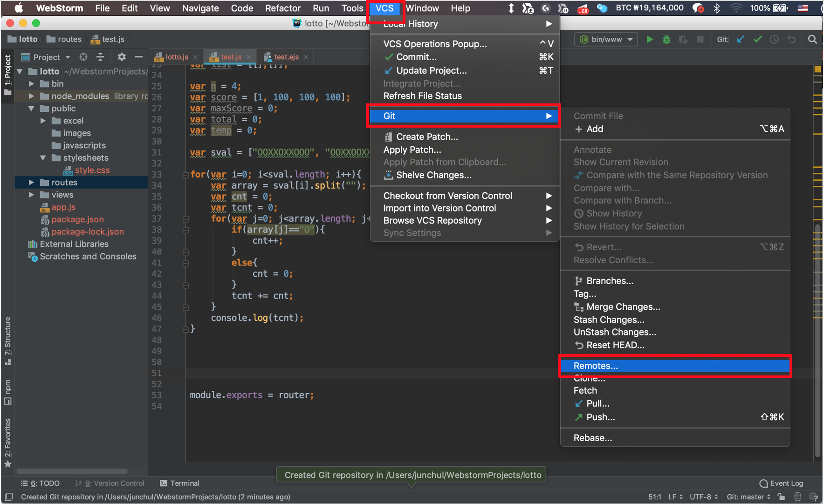The height and width of the screenshot is (504, 824).
Task: Change the LF line separator
Action: pyautogui.click(x=675, y=497)
